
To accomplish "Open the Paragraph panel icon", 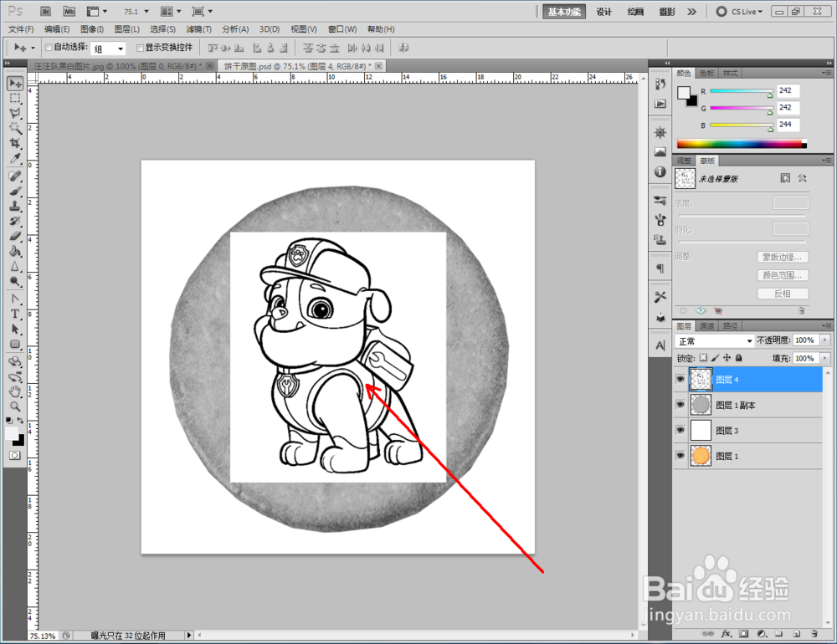I will click(660, 268).
